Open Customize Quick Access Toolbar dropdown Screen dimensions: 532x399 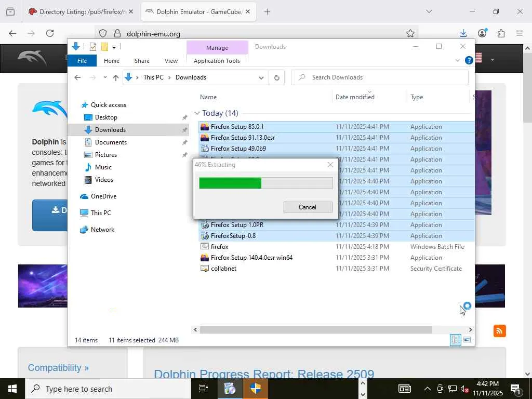pos(114,47)
